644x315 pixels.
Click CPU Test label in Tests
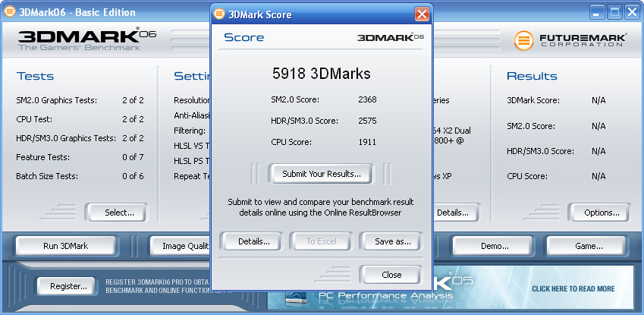tap(33, 120)
